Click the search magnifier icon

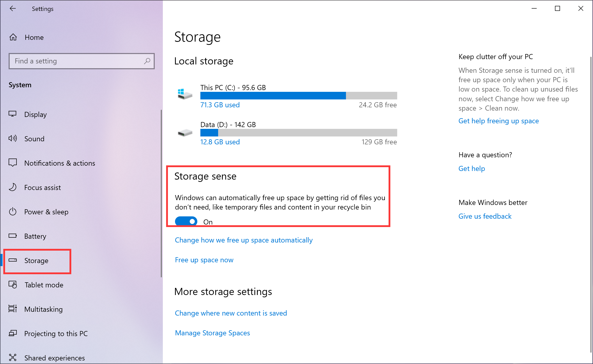pyautogui.click(x=147, y=61)
